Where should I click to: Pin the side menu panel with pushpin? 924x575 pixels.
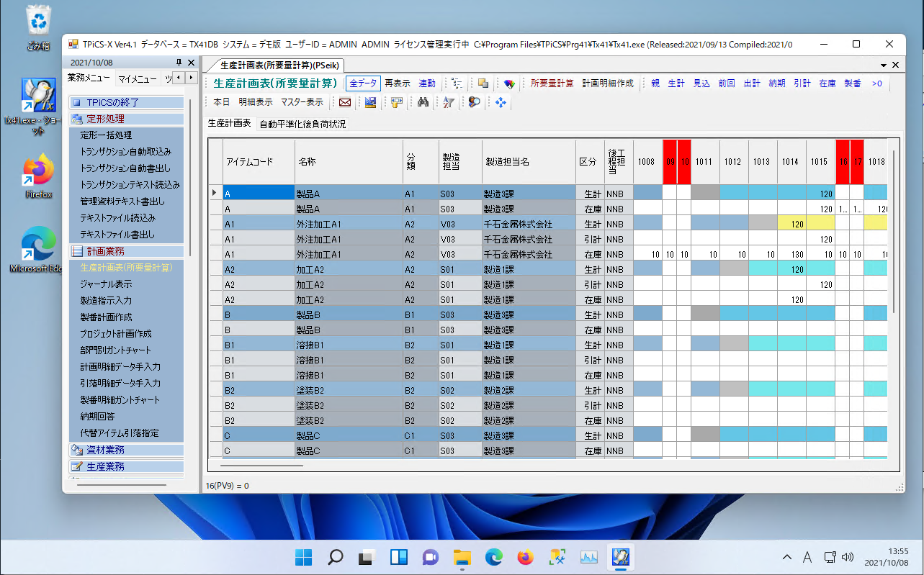click(x=179, y=63)
